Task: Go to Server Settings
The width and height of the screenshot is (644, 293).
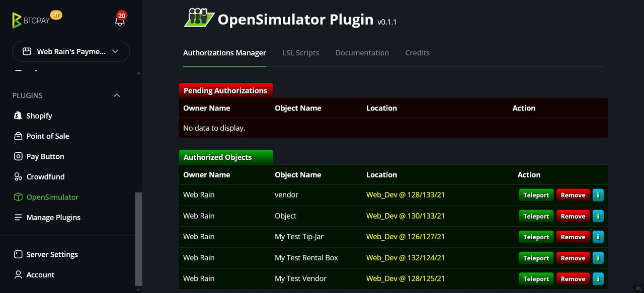Action: [52, 254]
